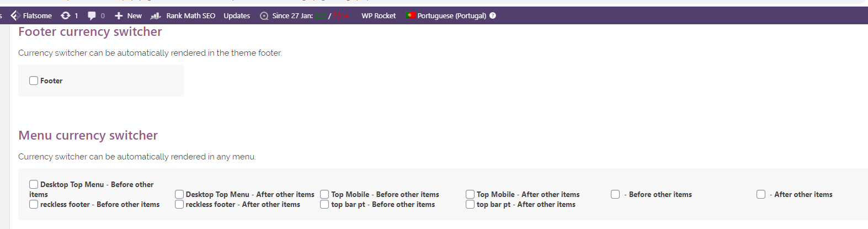Open the comments speech bubble icon
The height and width of the screenshot is (229, 868).
(92, 15)
